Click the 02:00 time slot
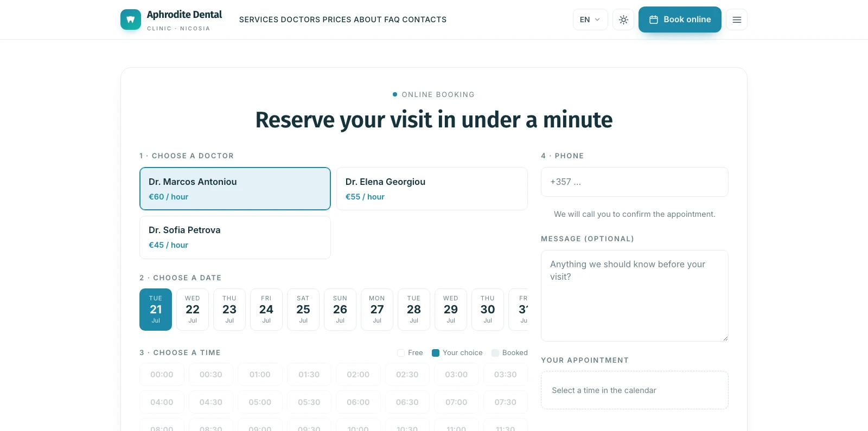 358,375
